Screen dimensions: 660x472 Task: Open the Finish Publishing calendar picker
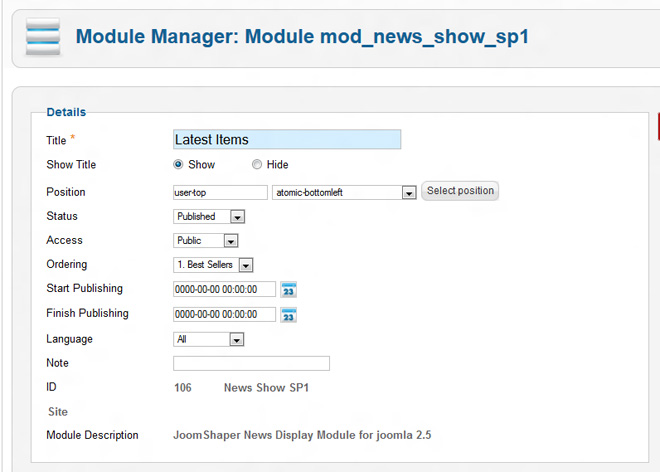coord(289,315)
